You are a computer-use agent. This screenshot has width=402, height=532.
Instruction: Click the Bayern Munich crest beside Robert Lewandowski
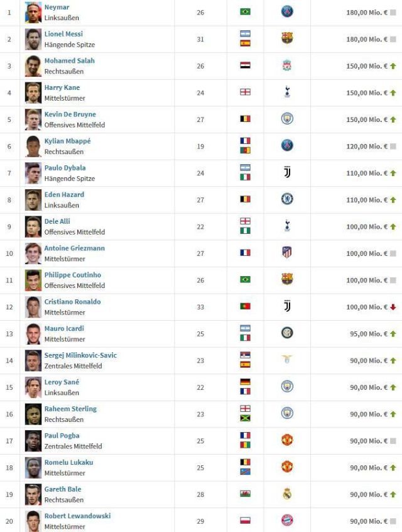[x=287, y=520]
